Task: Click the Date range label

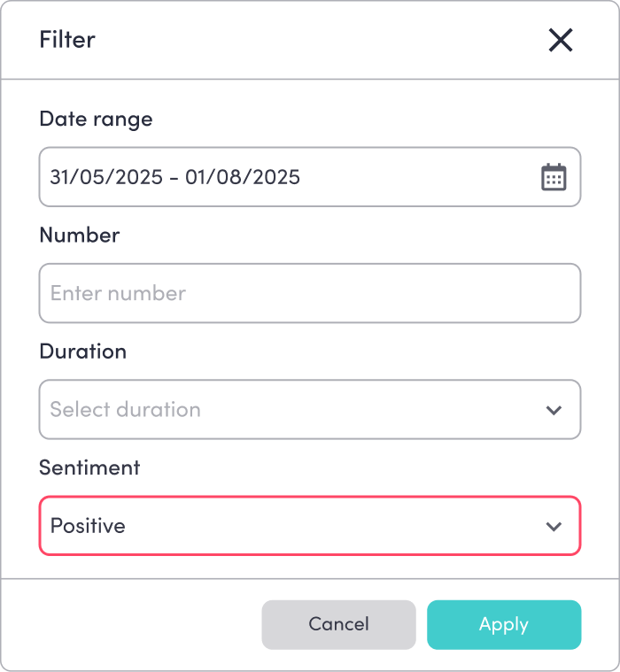Action: point(96,119)
